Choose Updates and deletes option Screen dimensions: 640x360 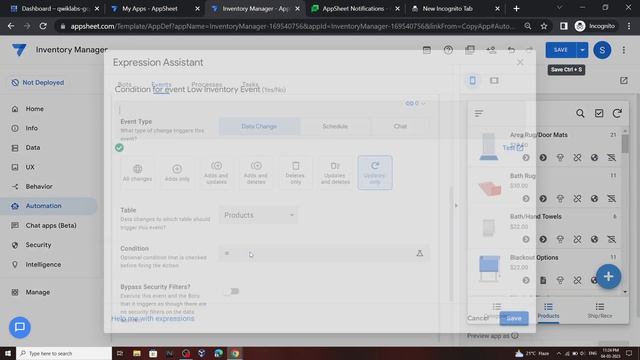click(335, 172)
